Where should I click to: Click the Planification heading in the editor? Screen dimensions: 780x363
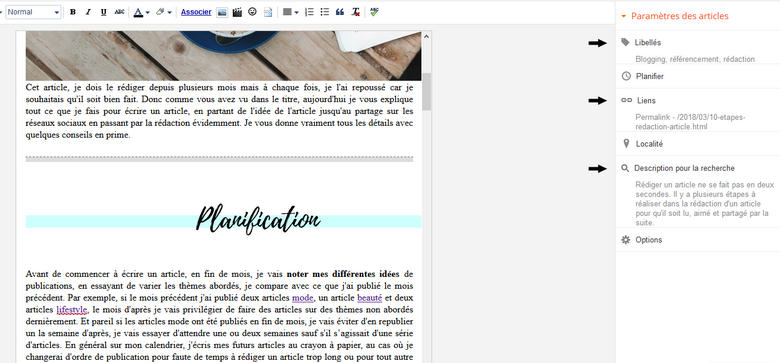pyautogui.click(x=258, y=220)
